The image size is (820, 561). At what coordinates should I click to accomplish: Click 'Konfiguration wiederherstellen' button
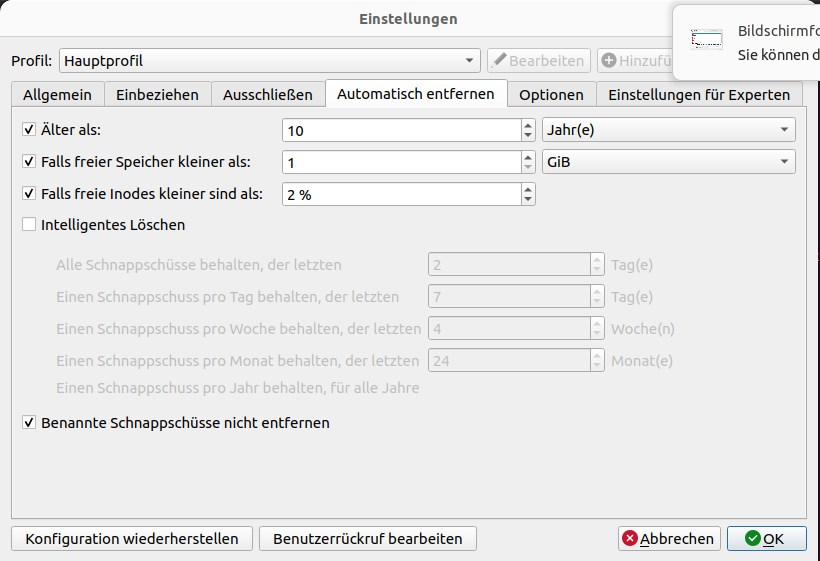pos(132,539)
